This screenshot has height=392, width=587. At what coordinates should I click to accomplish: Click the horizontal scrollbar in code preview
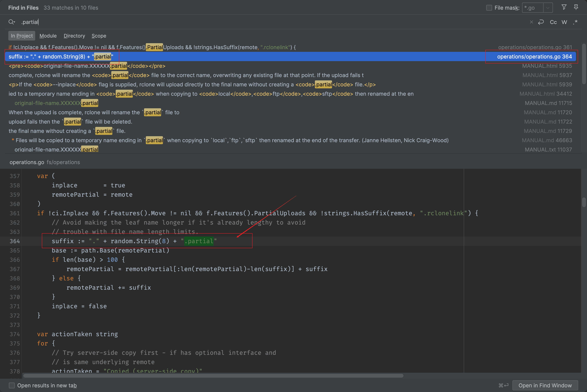tap(213, 376)
